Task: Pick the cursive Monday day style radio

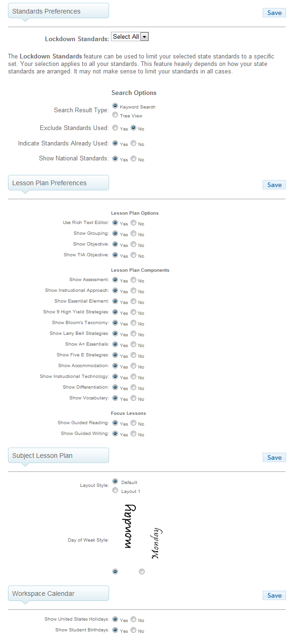Action: tap(142, 572)
